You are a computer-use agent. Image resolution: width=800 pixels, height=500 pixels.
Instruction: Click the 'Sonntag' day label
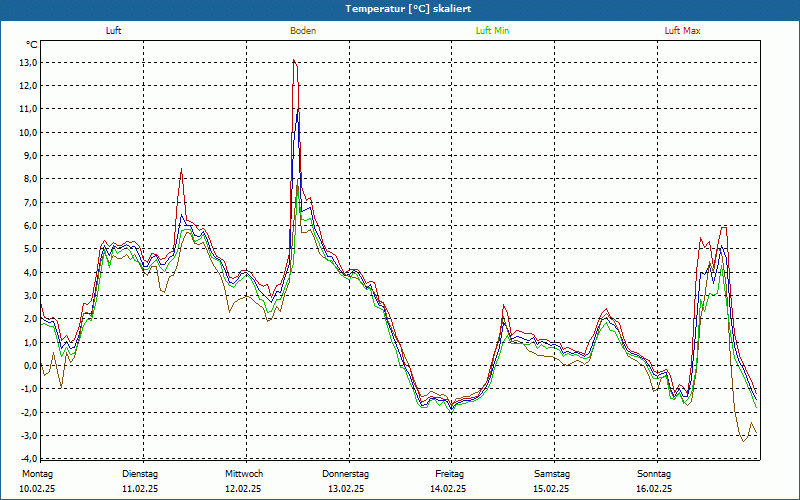[x=654, y=474]
